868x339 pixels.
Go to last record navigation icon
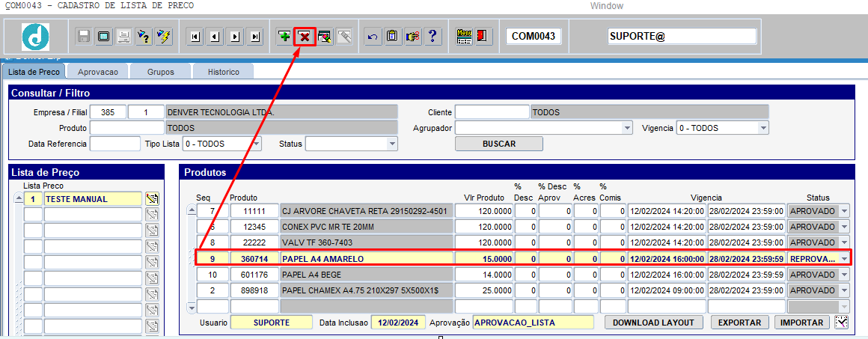click(x=255, y=37)
